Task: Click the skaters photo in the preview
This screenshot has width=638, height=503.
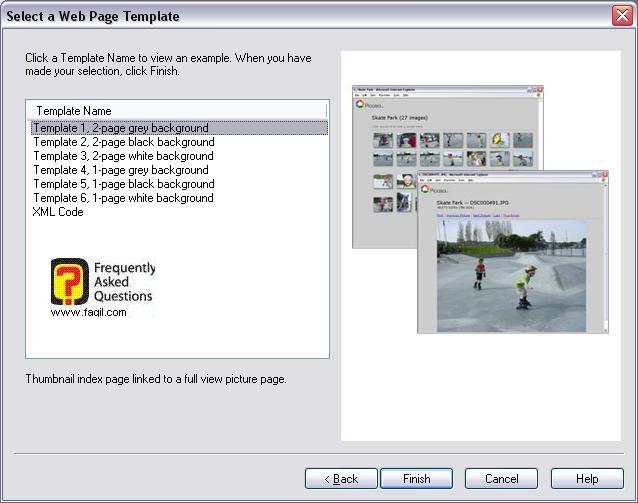Action: (512, 275)
